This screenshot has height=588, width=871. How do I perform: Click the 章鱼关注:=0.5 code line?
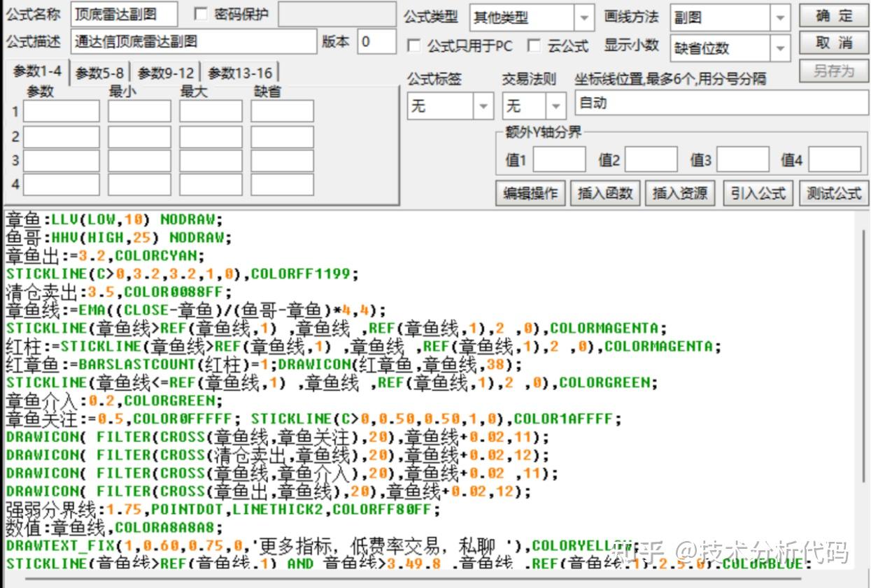(x=313, y=419)
